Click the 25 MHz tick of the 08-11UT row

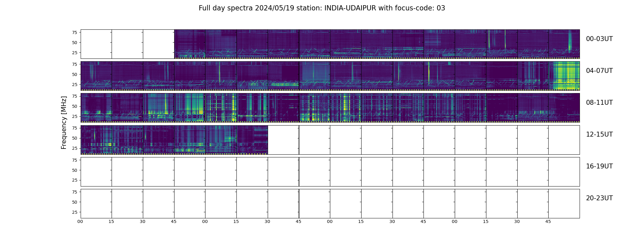[75, 116]
